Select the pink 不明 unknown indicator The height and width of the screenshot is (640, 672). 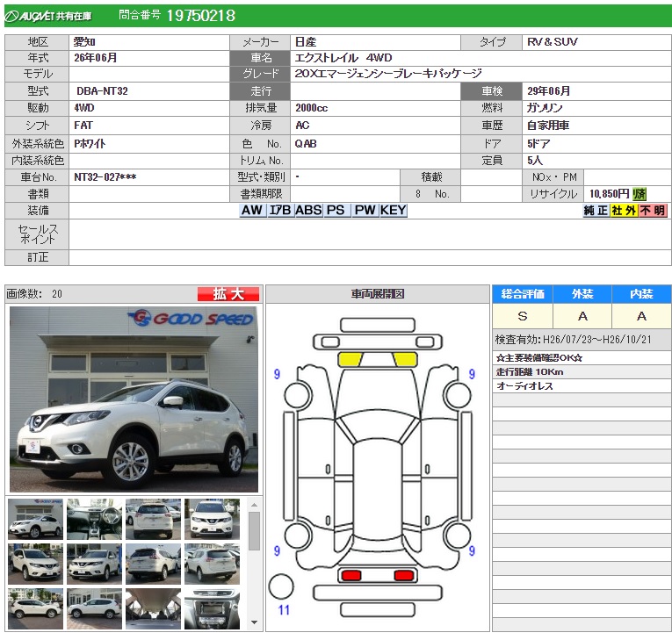tap(653, 211)
